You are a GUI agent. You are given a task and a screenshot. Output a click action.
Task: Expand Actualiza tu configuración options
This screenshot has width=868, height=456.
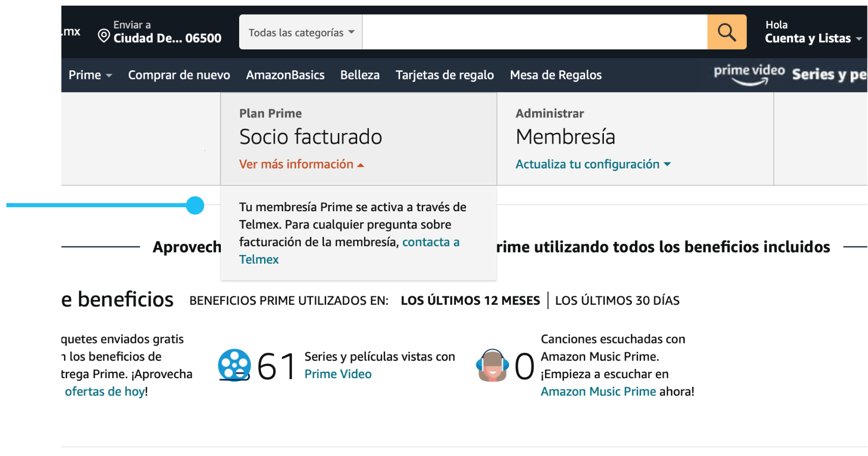(593, 164)
